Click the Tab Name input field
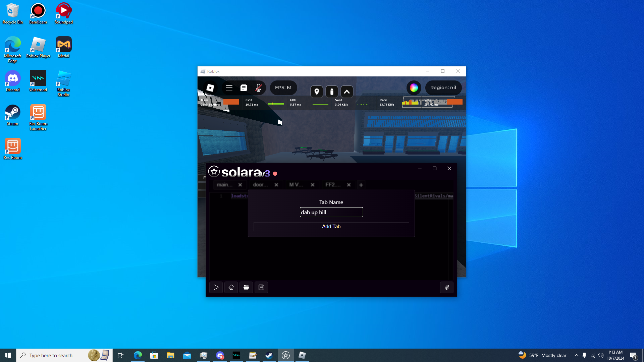644x362 pixels. click(331, 212)
